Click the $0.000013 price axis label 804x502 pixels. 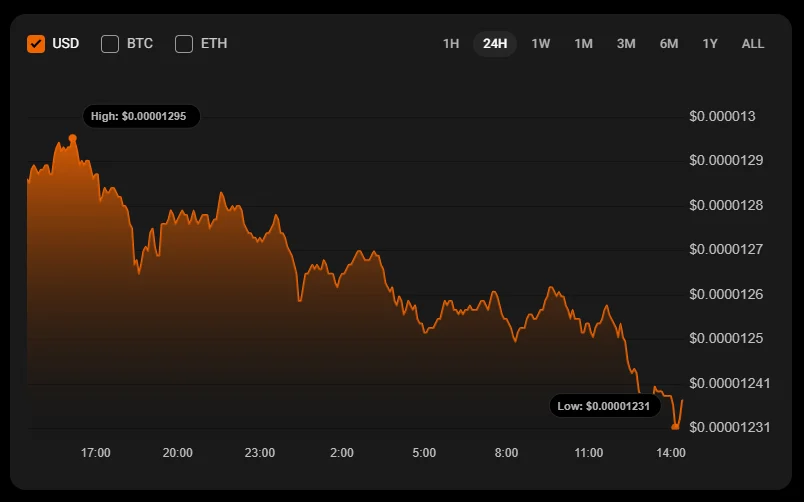click(723, 117)
